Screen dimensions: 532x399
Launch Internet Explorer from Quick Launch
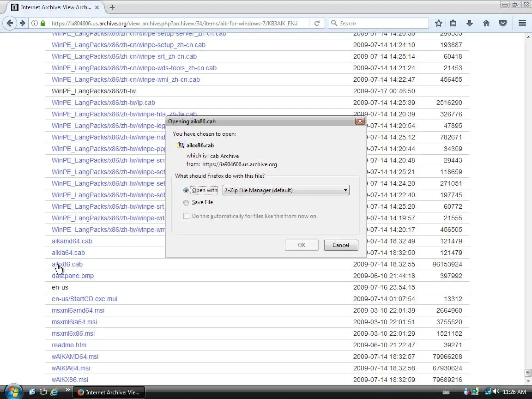click(54, 392)
